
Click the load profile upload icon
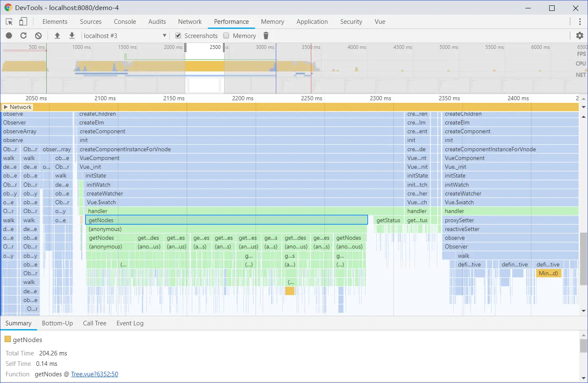tap(57, 36)
